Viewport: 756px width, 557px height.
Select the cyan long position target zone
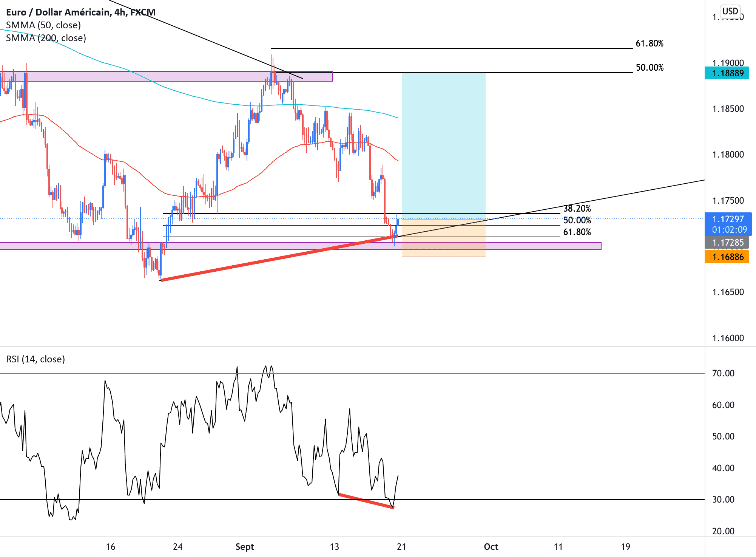click(x=444, y=146)
